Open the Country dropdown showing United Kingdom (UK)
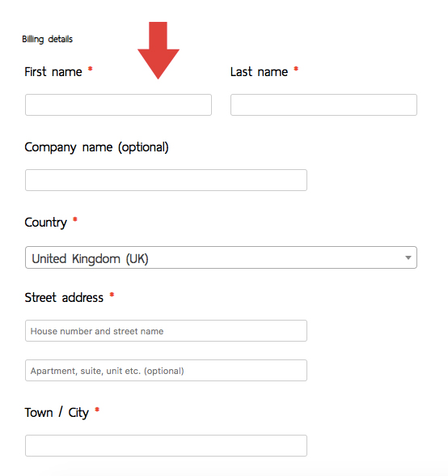 click(221, 257)
